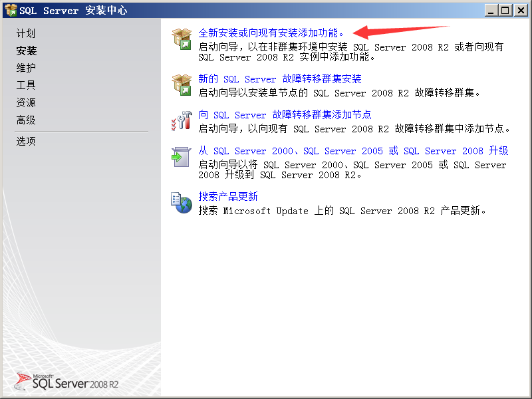Click the box icon beside 全新安装或向现有安装添加功能
The image size is (532, 399).
pos(182,39)
